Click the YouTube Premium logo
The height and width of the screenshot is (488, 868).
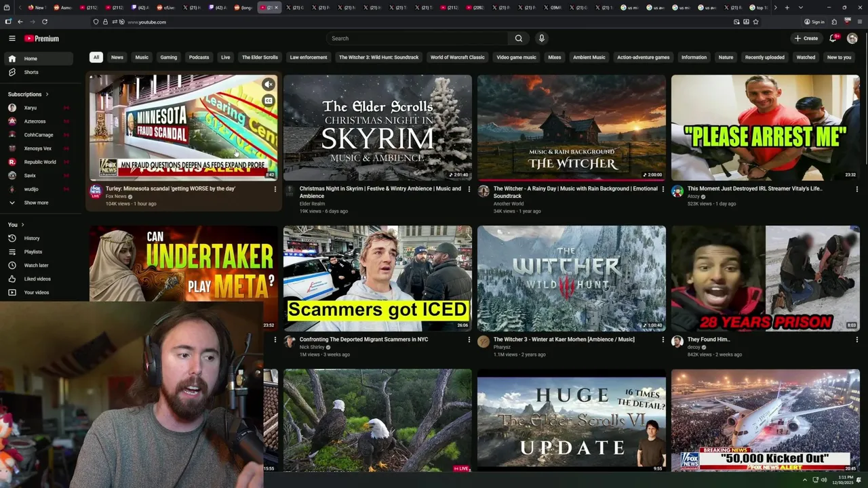tap(41, 39)
